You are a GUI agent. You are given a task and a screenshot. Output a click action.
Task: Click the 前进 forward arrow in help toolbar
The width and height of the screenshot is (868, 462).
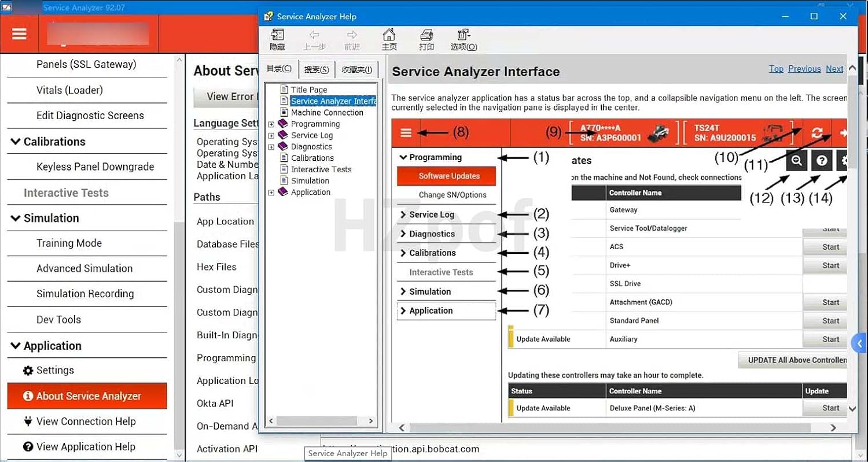352,40
